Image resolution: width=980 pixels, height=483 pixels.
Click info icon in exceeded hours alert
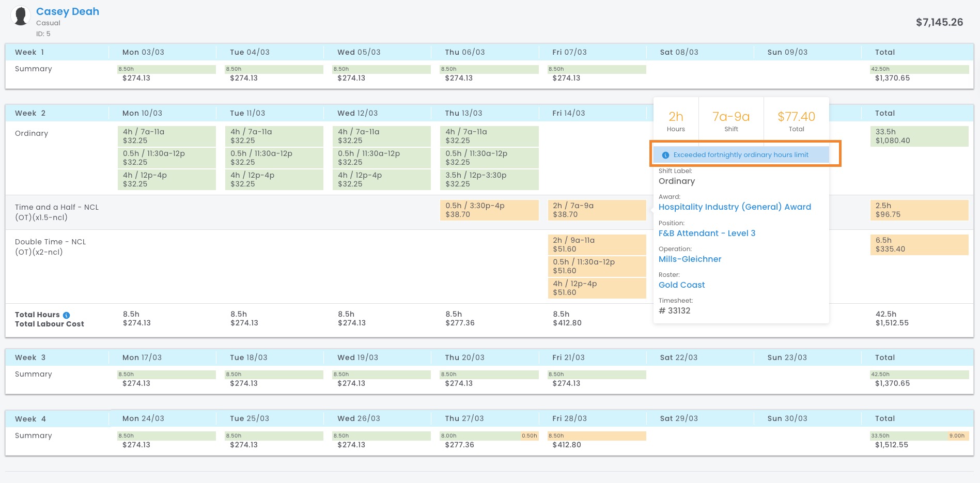point(665,155)
